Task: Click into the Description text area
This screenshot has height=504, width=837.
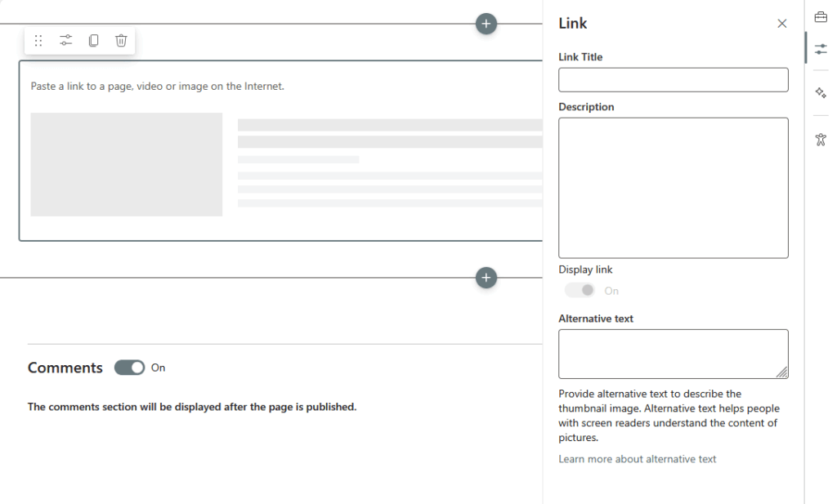Action: pos(674,188)
